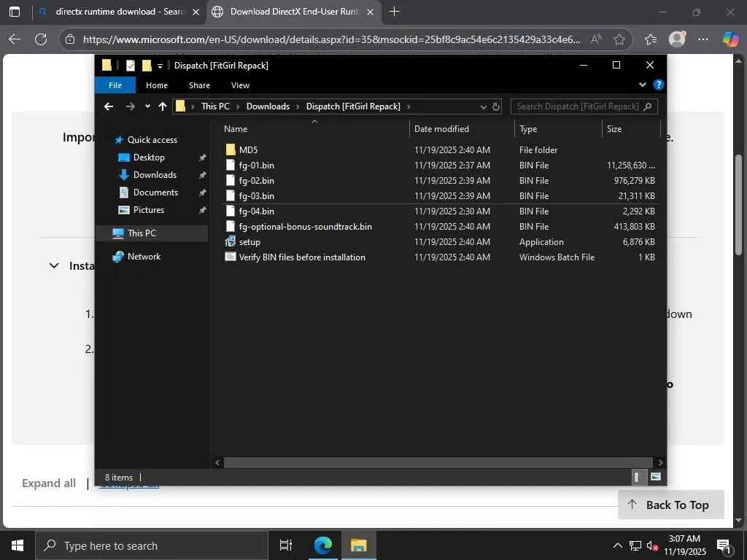Select This PC in the breadcrumb path
The image size is (747, 560).
pyautogui.click(x=215, y=106)
